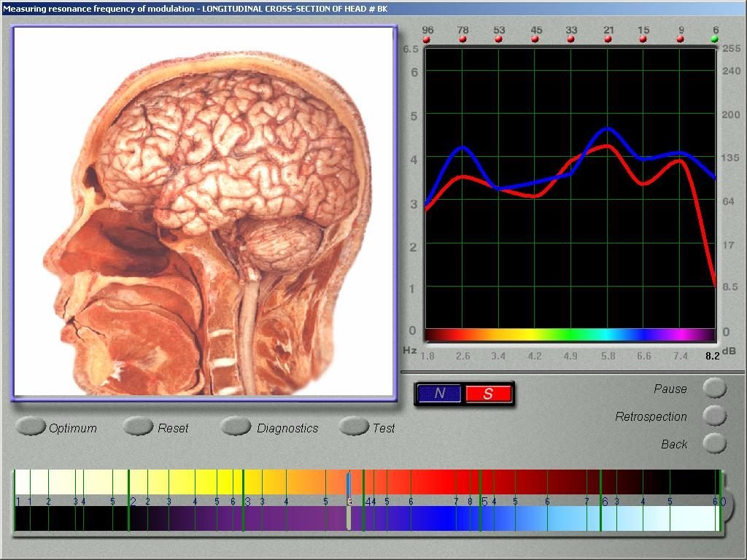Toggle the red S curve button
This screenshot has height=560, width=747.
click(x=488, y=394)
